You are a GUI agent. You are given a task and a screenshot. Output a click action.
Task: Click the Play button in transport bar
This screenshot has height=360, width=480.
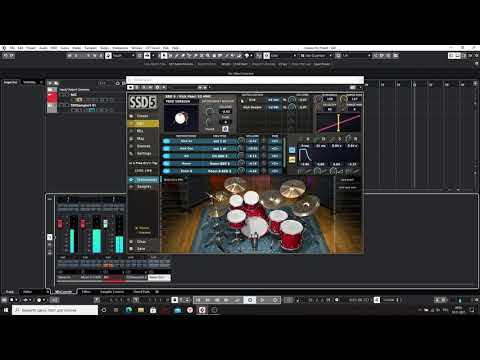[x=262, y=300]
